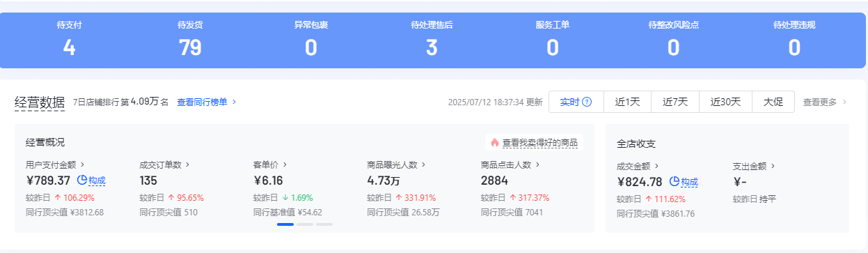Click the 经营数据 heading
Image resolution: width=868 pixels, height=253 pixels.
coord(40,102)
